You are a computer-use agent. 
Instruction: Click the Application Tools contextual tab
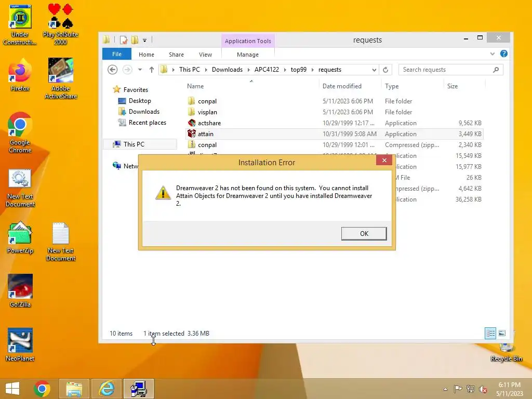click(248, 41)
